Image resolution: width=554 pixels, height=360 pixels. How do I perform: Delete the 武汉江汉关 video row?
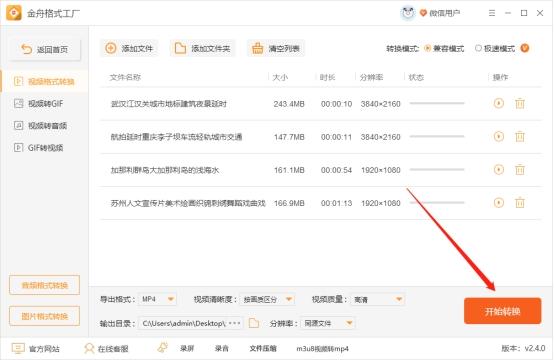[520, 104]
